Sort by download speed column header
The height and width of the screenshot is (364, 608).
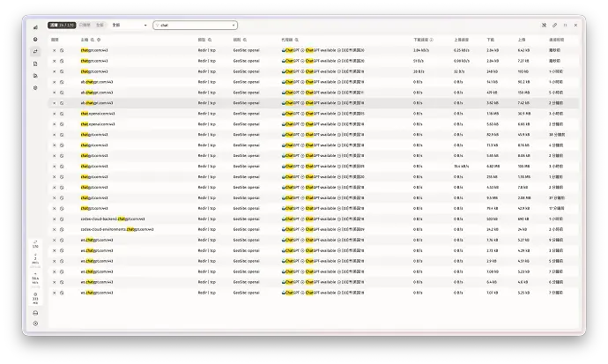coord(423,40)
